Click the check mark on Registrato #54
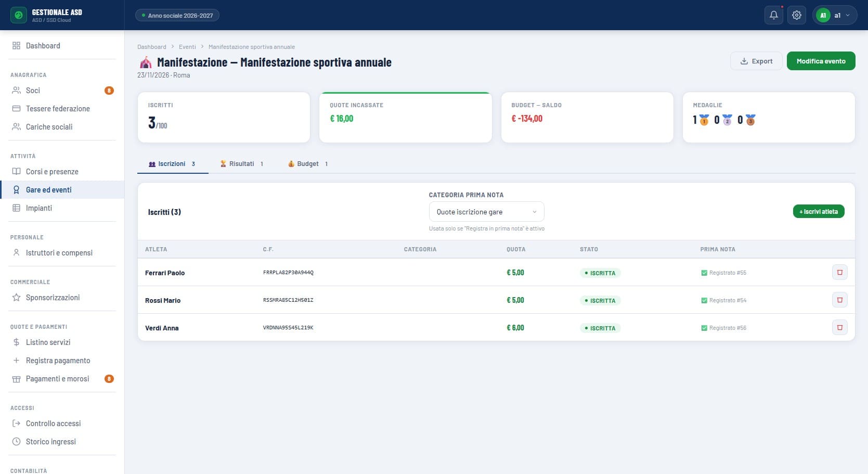Screen dimensions: 868x474 [x=704, y=300]
